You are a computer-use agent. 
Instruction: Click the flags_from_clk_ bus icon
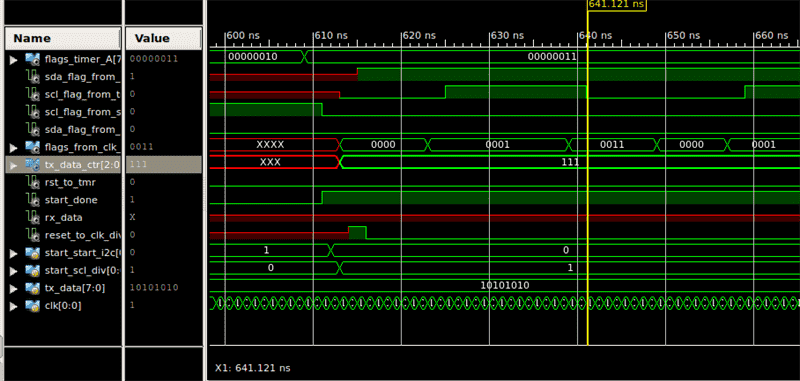(33, 147)
